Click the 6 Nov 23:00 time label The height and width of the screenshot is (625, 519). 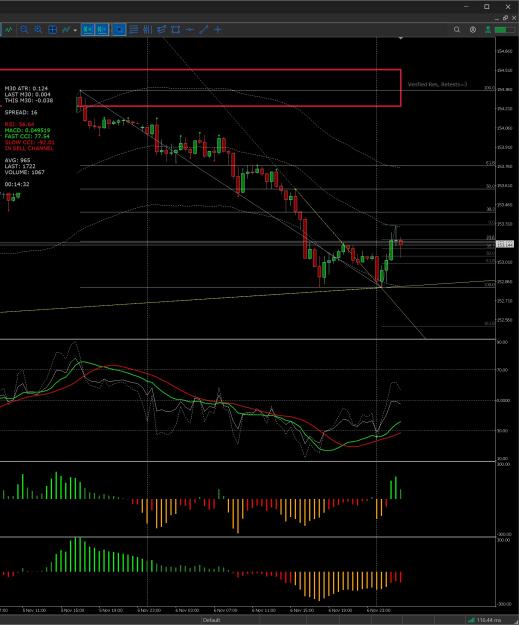click(x=379, y=610)
